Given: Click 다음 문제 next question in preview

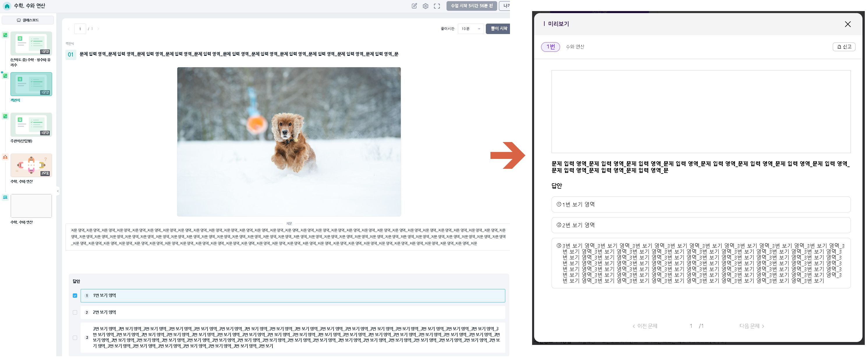Looking at the screenshot, I should pos(751,326).
